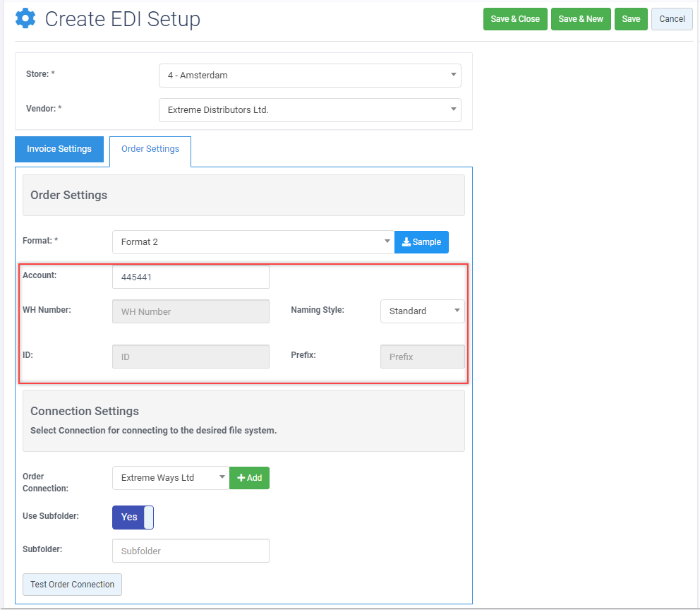Screen dimensions: 700x610
Task: Click the WH Number field
Action: pyautogui.click(x=191, y=311)
